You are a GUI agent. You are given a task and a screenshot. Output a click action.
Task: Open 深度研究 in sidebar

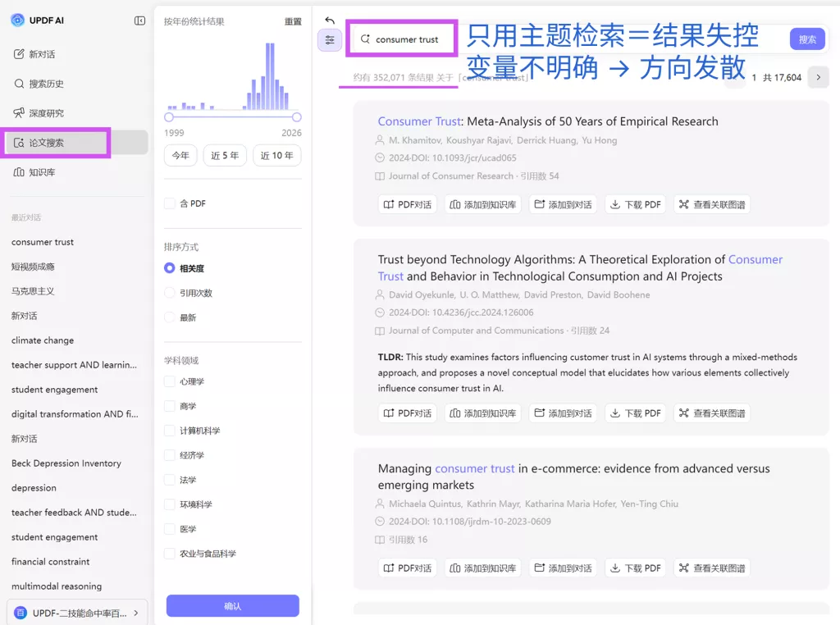pos(46,113)
